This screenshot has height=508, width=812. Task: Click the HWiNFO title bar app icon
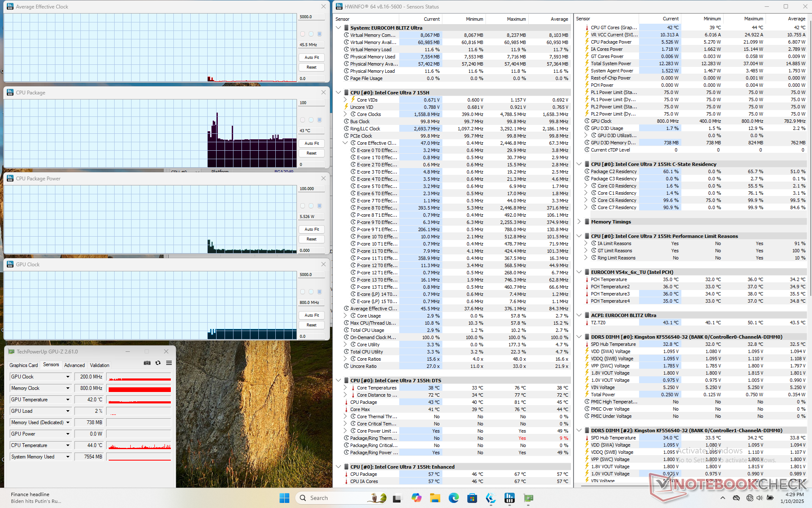[x=339, y=6]
